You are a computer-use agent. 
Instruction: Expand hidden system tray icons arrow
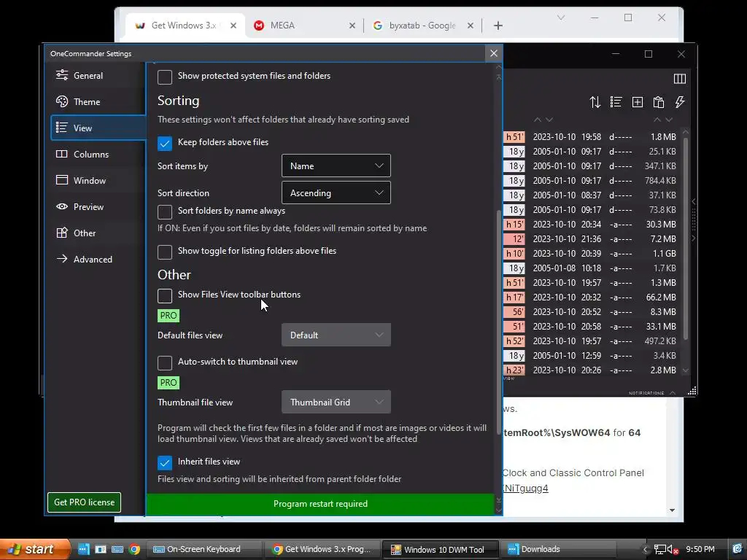pyautogui.click(x=646, y=550)
